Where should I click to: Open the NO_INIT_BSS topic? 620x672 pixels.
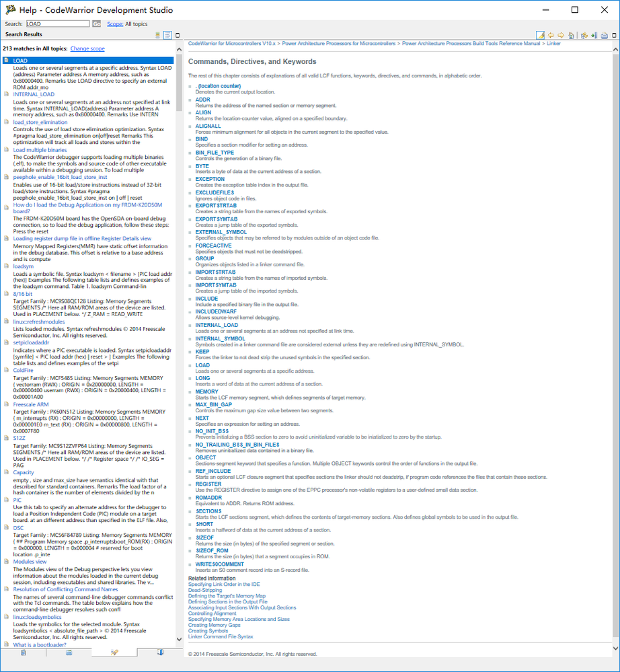pos(212,431)
